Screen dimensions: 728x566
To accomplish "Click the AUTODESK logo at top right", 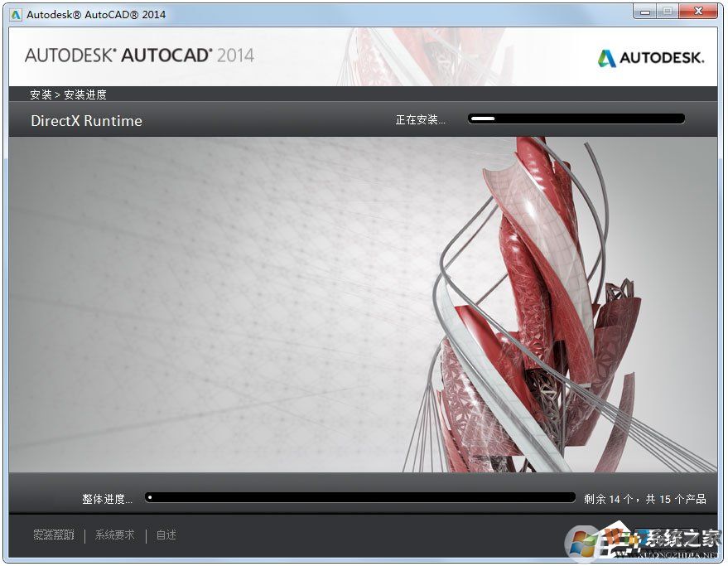I will pos(651,57).
